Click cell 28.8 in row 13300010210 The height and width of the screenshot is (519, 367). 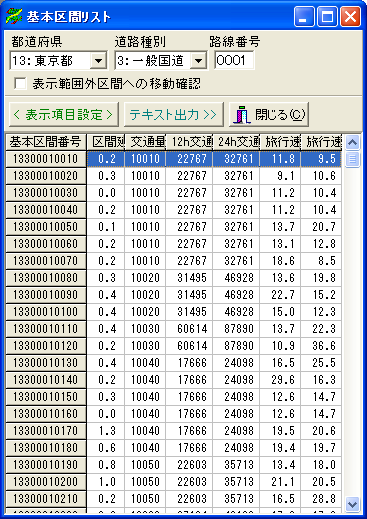tap(321, 499)
